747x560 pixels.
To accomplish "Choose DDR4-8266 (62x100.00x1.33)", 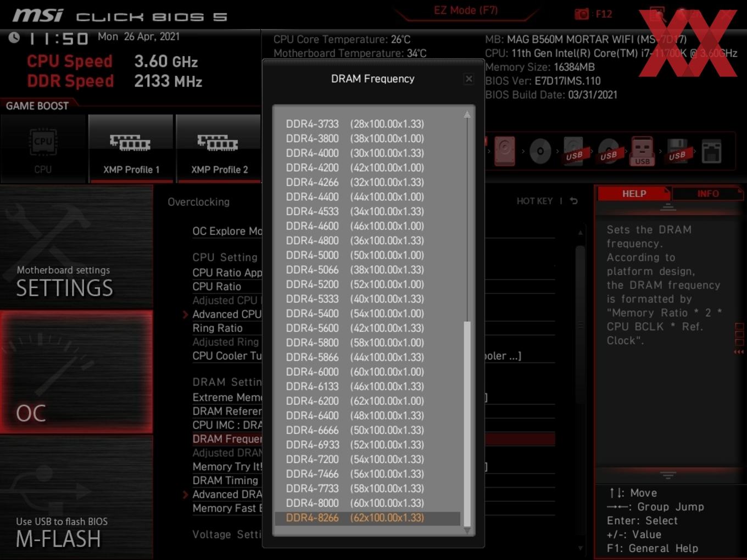I will coord(367,518).
